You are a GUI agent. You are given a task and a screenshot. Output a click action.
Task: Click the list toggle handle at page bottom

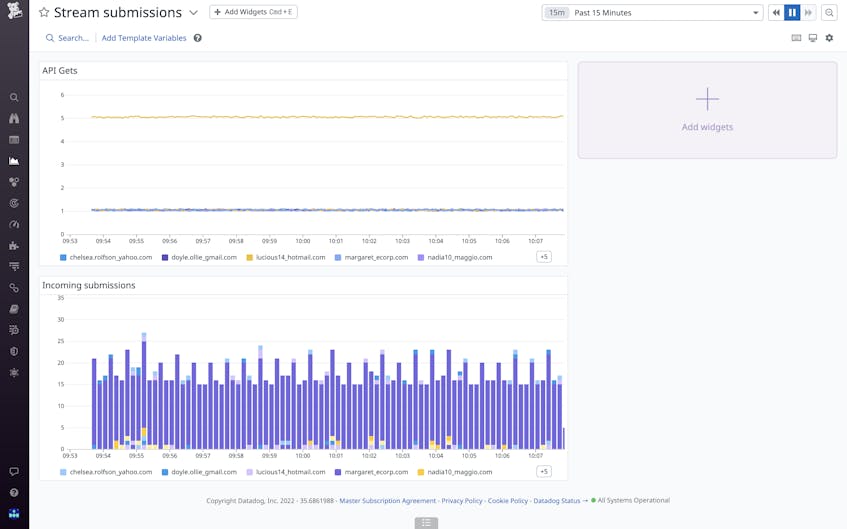(x=426, y=523)
